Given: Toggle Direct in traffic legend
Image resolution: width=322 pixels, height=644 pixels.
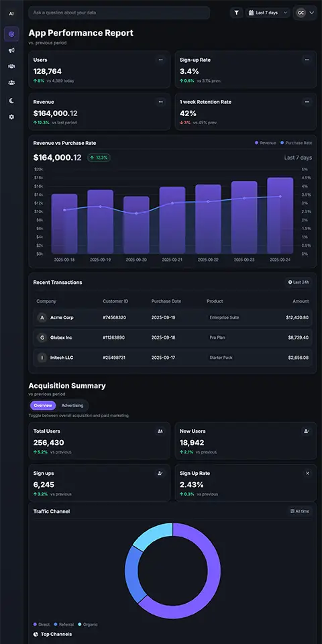Looking at the screenshot, I should [42, 625].
